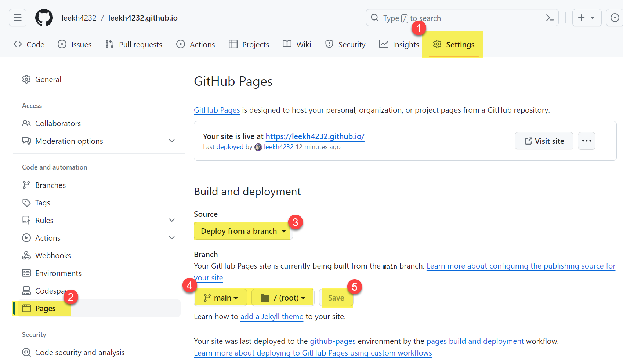The width and height of the screenshot is (623, 364).
Task: Expand the Rules section chevron
Action: pos(172,220)
